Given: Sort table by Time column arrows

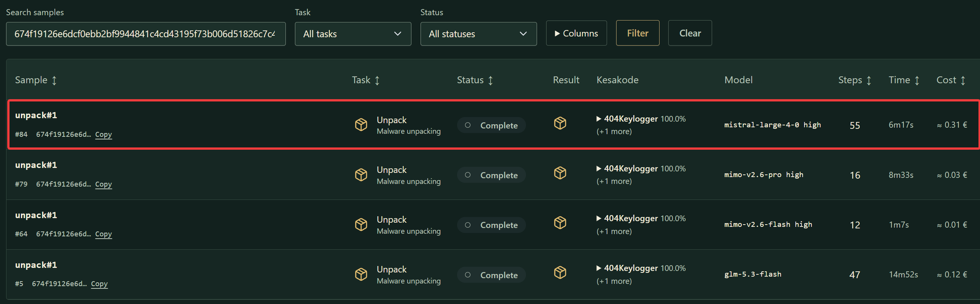Looking at the screenshot, I should tap(917, 80).
